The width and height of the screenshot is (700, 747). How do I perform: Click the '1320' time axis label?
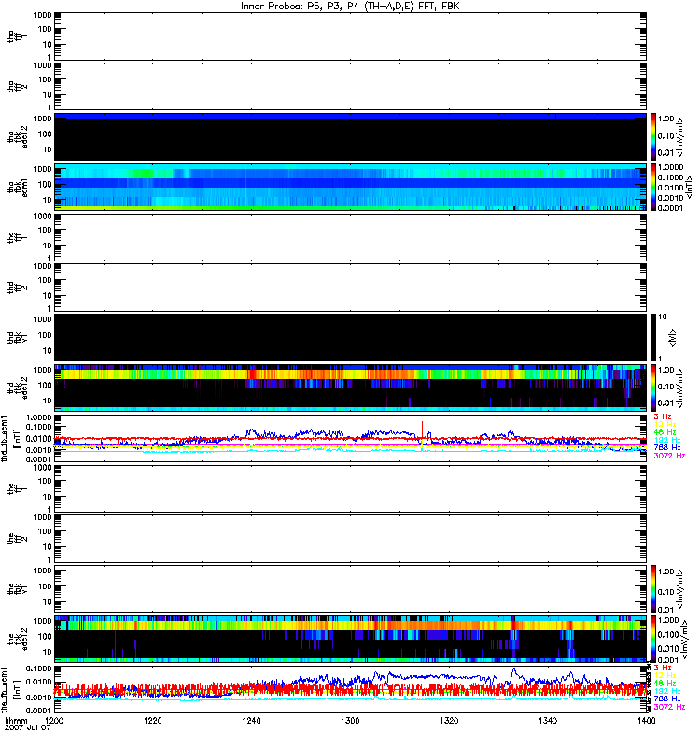point(449,721)
